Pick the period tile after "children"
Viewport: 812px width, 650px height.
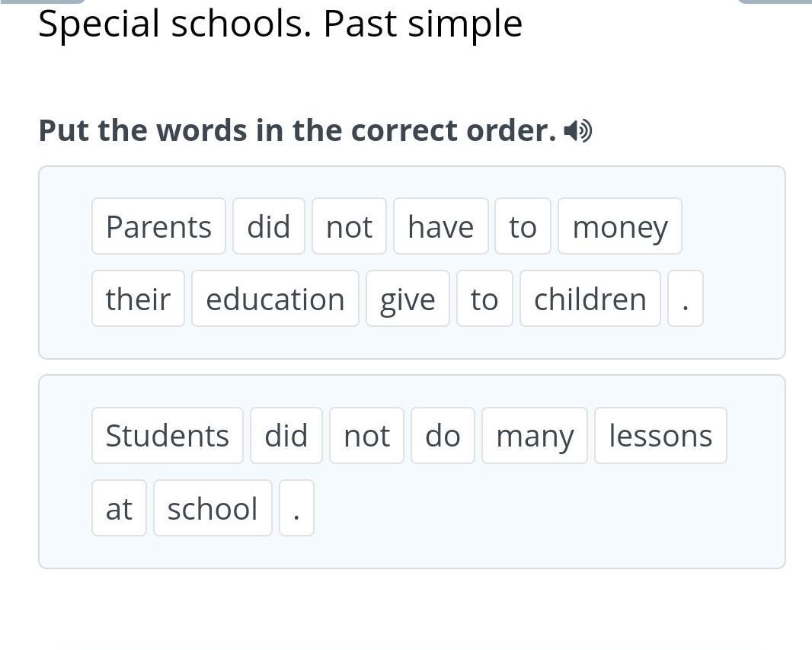coord(685,299)
